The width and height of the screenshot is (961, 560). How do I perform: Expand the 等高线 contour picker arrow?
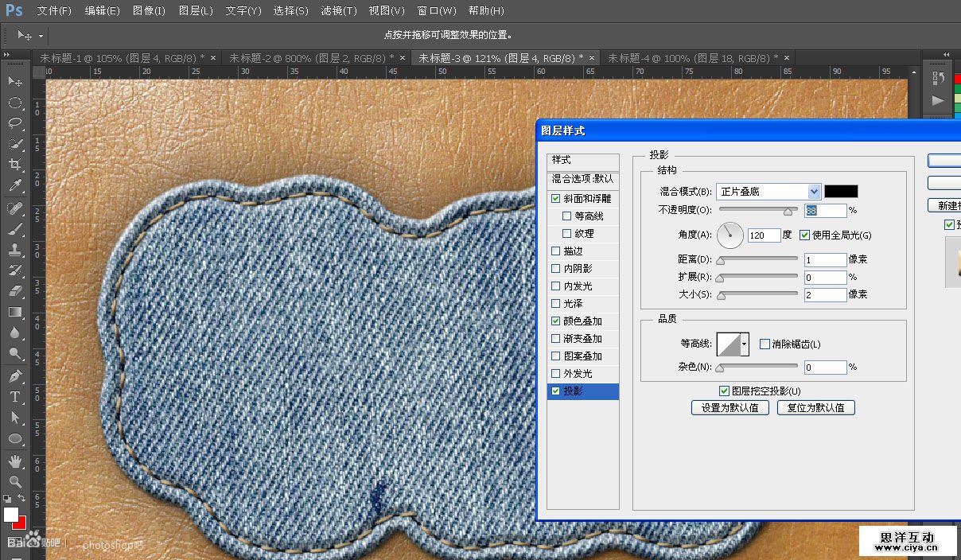click(x=745, y=344)
